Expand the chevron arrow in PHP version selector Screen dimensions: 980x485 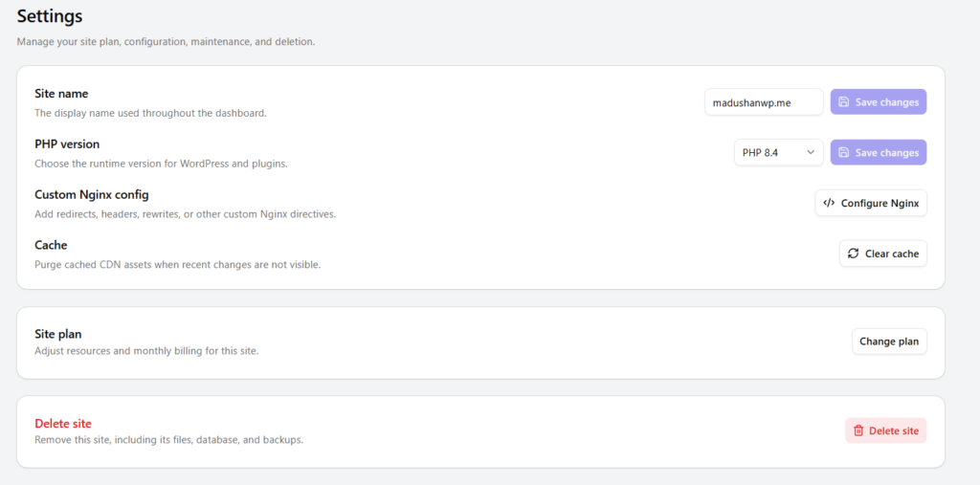pyautogui.click(x=811, y=152)
